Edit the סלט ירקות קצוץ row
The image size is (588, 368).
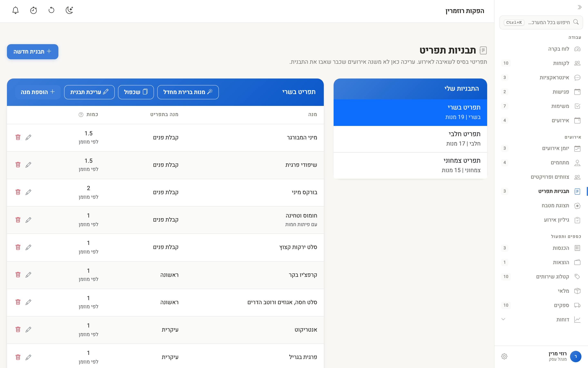tap(28, 247)
